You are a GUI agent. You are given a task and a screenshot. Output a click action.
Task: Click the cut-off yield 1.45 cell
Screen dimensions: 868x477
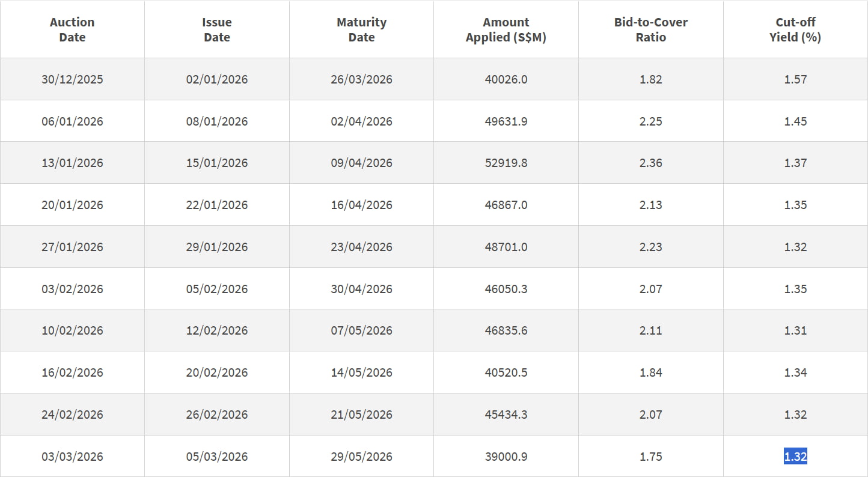coord(795,121)
